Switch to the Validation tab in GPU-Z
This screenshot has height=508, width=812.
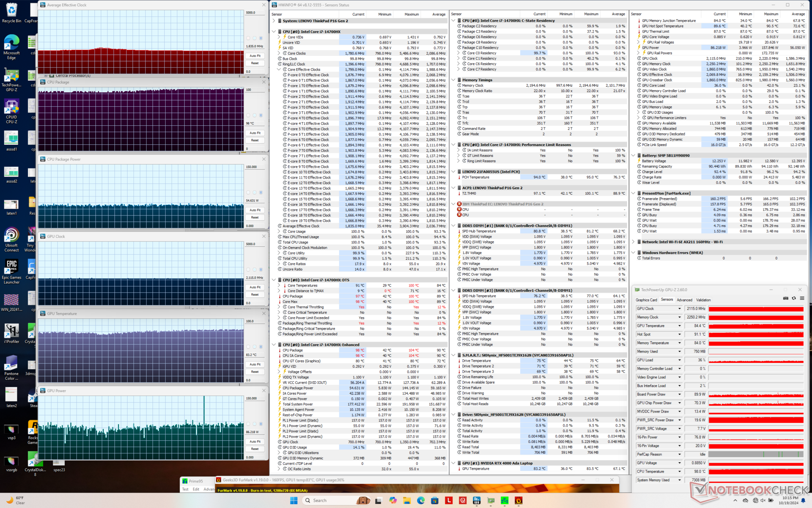(x=703, y=300)
